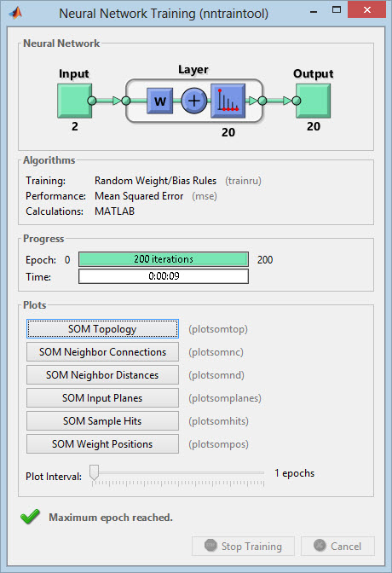This screenshot has width=392, height=573.
Task: Display the SOM Weight Positions plot
Action: (x=102, y=444)
